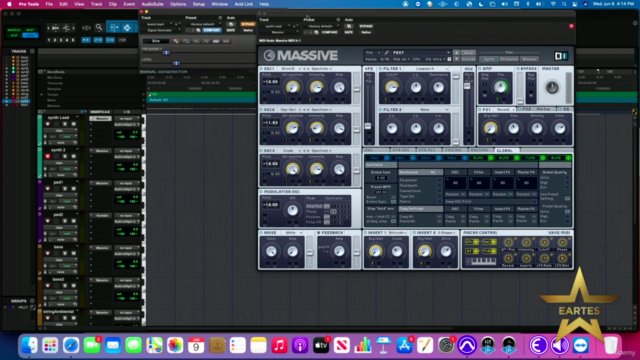Image resolution: width=640 pixels, height=360 pixels.
Task: Select the Zoomer magnifier tool in Pro Tools
Action: click(99, 28)
